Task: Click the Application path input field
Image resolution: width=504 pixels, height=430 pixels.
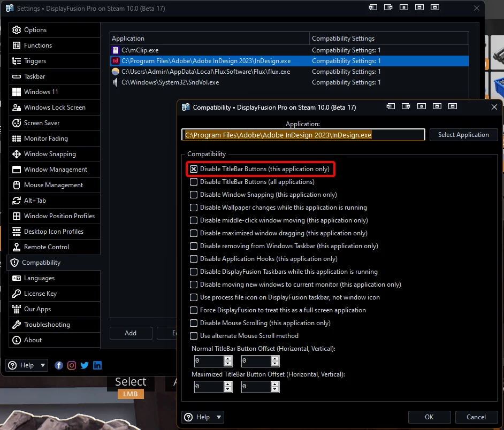Action: (x=303, y=135)
